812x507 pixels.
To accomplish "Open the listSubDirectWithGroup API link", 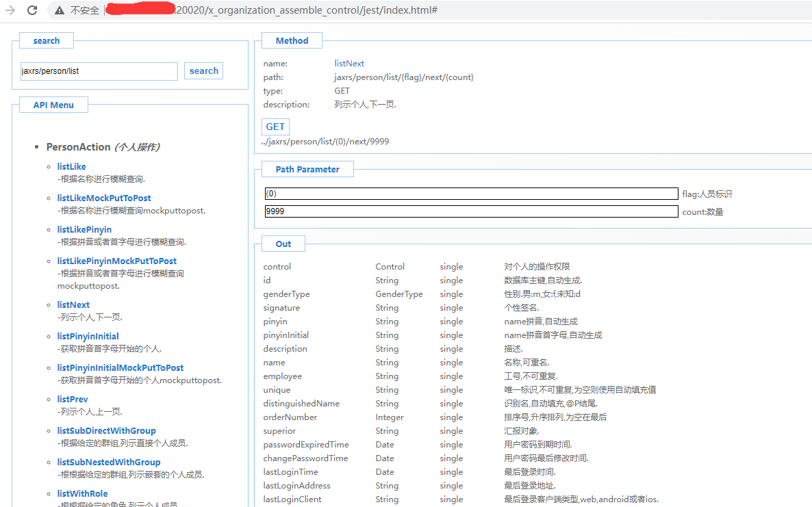I will tap(107, 430).
